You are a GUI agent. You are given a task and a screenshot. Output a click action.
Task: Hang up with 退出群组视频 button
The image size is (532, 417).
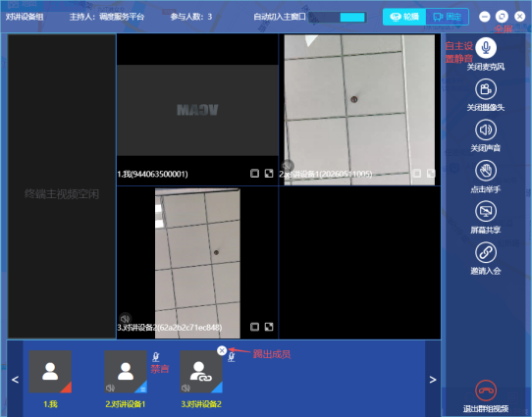click(486, 391)
